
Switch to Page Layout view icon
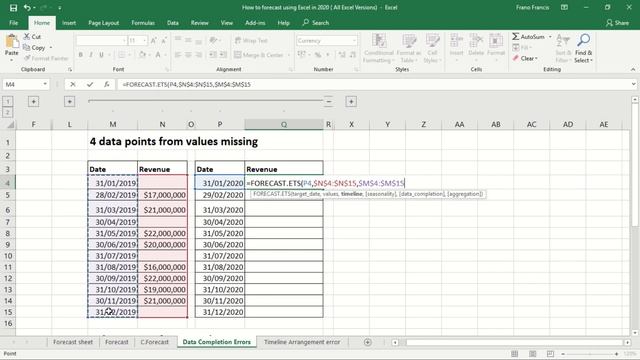coord(533,353)
